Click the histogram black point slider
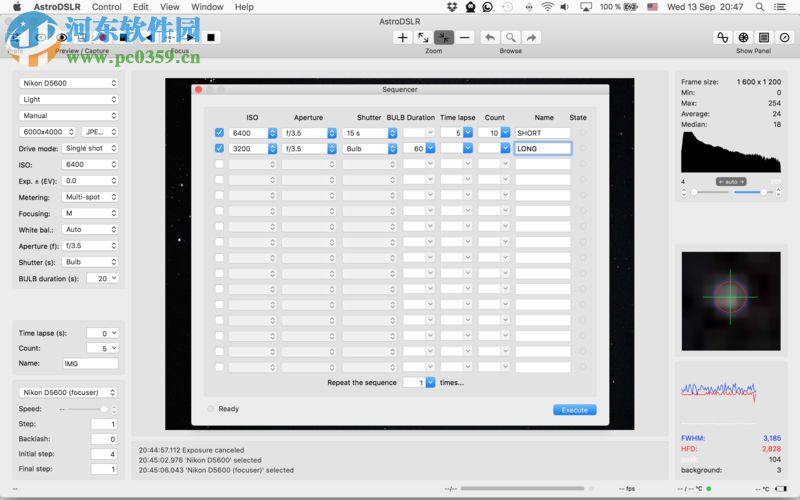This screenshot has height=500, width=800. pyautogui.click(x=694, y=192)
